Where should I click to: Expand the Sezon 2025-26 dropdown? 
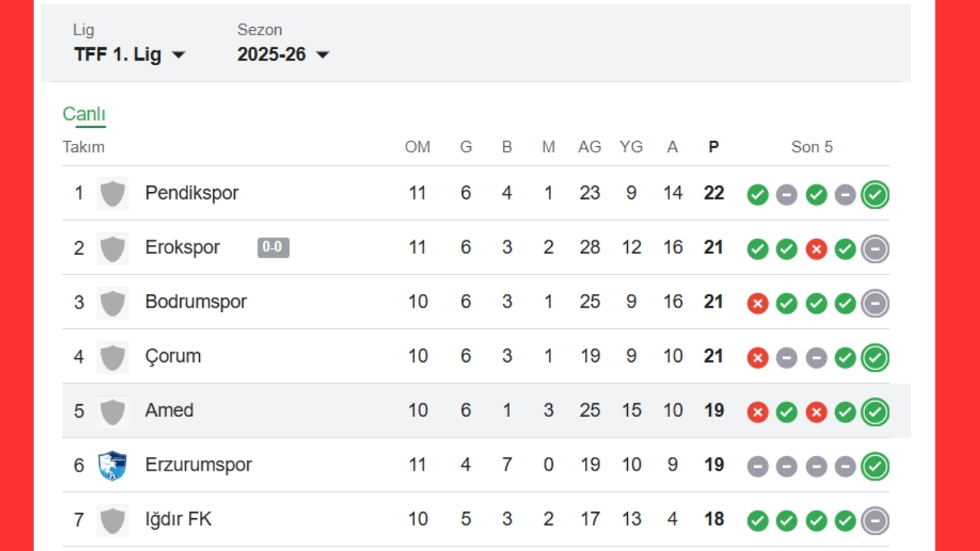[x=283, y=54]
